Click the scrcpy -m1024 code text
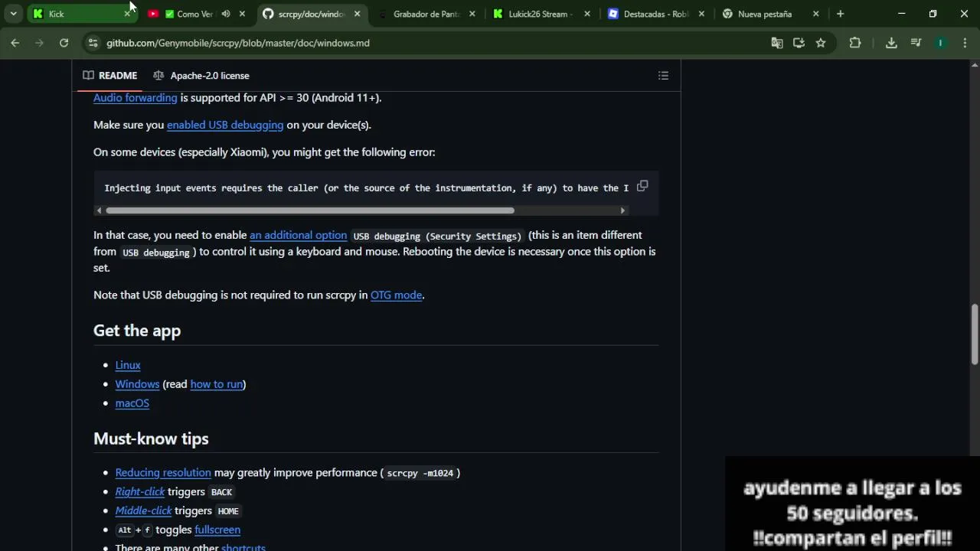 point(420,473)
